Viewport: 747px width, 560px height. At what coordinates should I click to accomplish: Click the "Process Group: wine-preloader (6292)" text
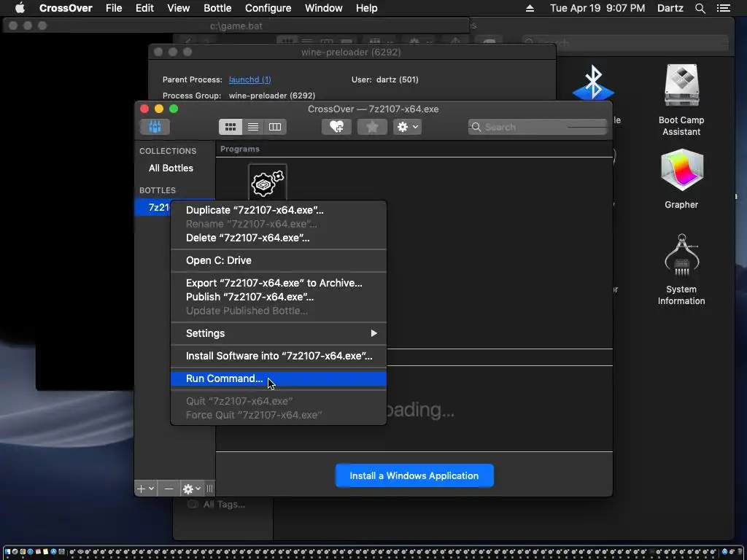[239, 96]
